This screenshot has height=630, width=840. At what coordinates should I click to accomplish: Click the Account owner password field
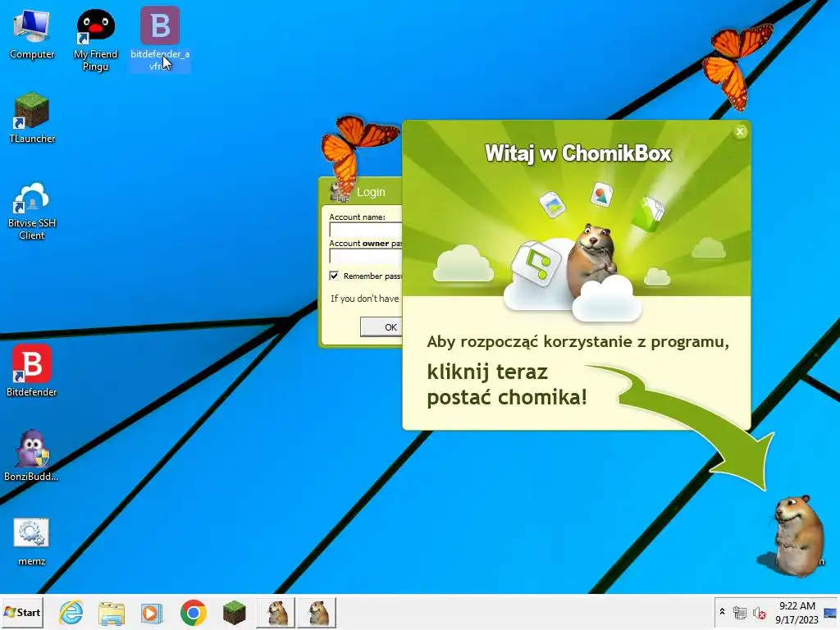[366, 256]
